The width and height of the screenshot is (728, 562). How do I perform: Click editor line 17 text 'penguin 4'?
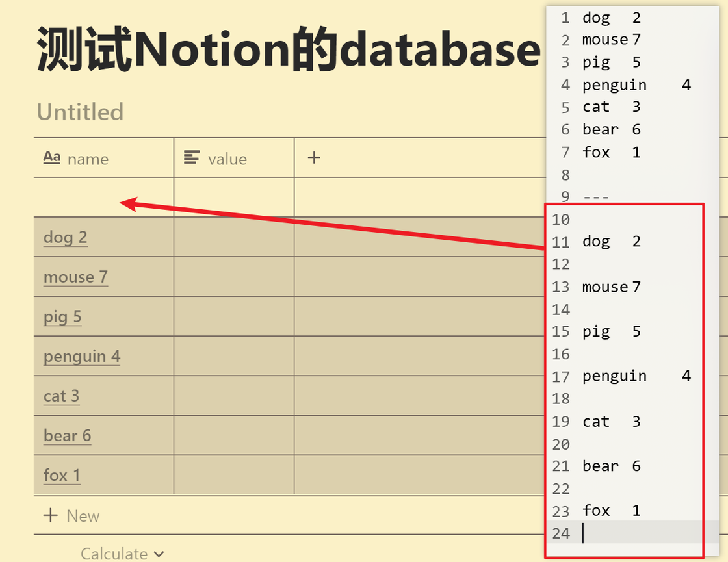(636, 376)
